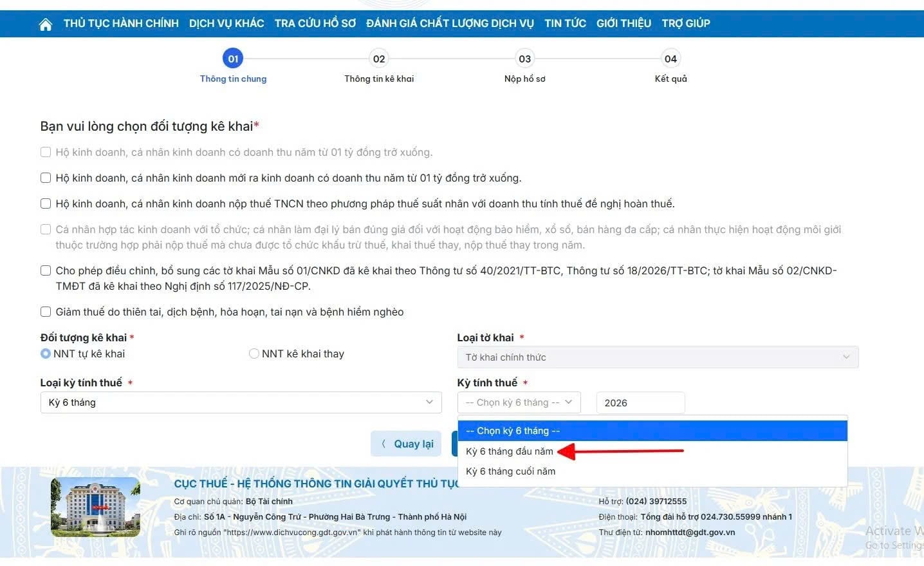The height and width of the screenshot is (566, 924).
Task: Select step 02 Thông tin kê khai circle
Action: pyautogui.click(x=379, y=59)
